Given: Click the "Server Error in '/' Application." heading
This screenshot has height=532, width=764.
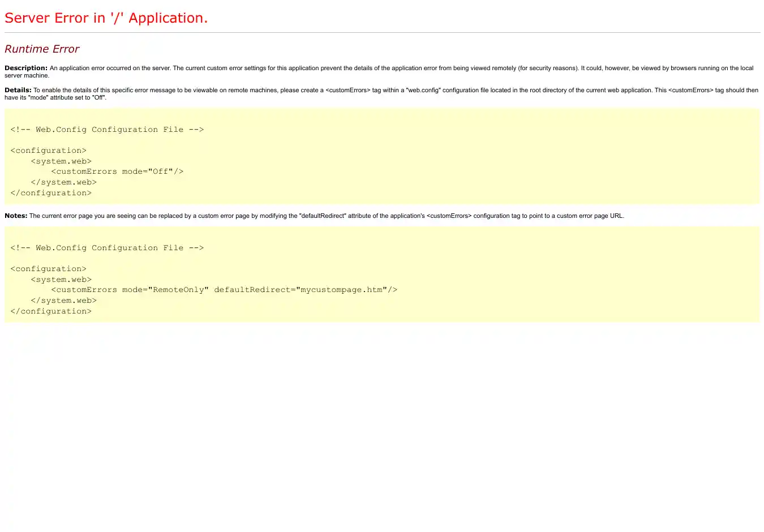Looking at the screenshot, I should [x=106, y=18].
